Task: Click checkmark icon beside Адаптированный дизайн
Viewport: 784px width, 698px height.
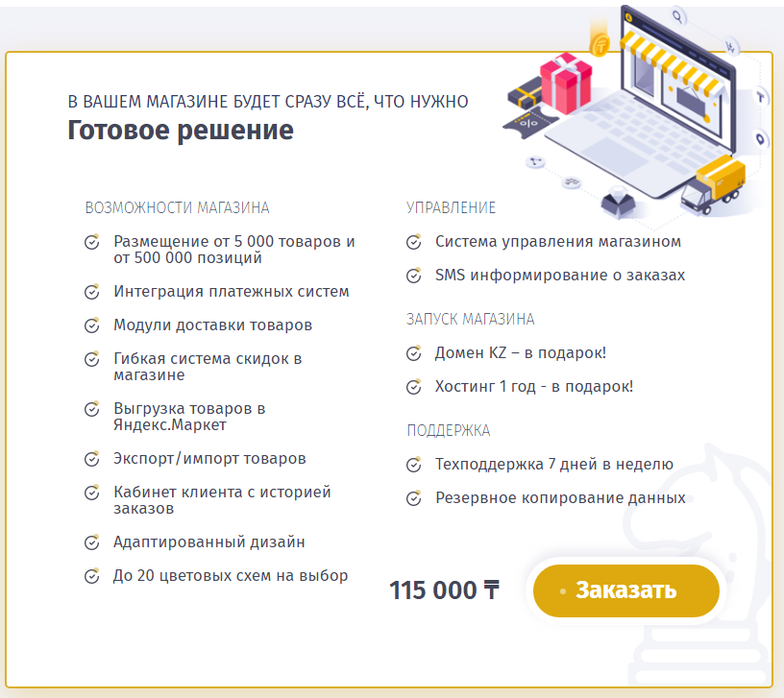Action: pos(92,542)
